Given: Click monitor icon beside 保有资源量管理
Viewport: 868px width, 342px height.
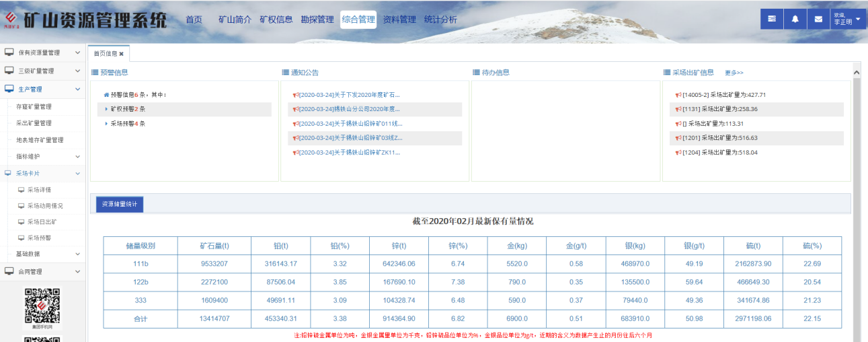Looking at the screenshot, I should (9, 53).
